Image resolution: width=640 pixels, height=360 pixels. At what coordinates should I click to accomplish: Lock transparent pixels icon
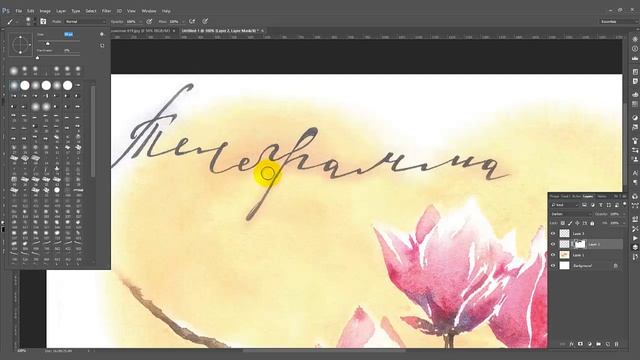coord(563,223)
